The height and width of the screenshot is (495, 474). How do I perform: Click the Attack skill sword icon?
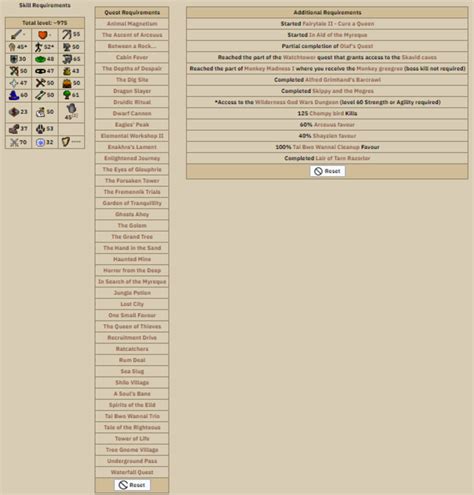(16, 34)
